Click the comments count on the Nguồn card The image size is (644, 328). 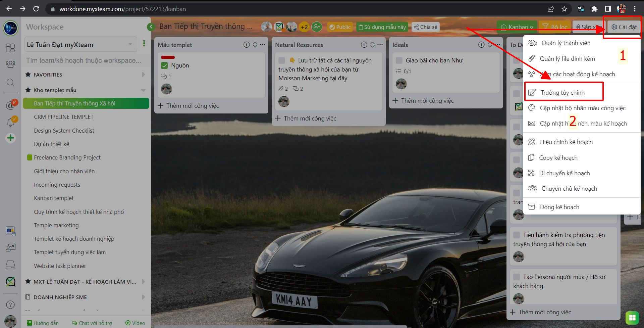click(x=166, y=76)
